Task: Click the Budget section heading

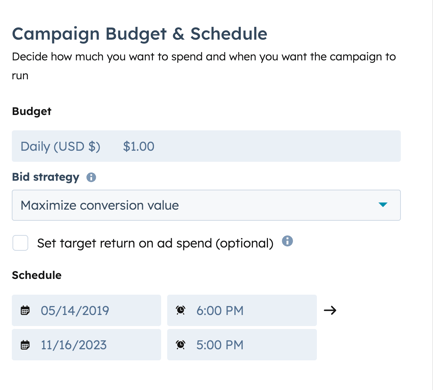Action: click(32, 111)
